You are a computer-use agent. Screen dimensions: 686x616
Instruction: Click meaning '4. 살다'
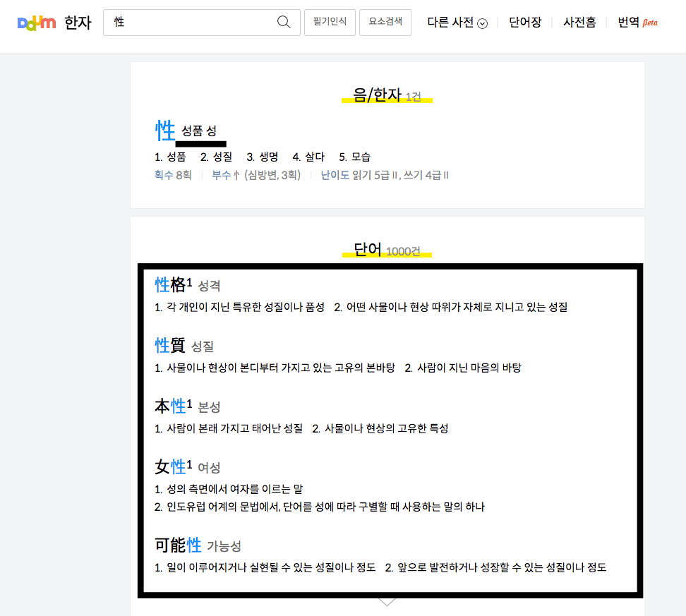[x=308, y=157]
